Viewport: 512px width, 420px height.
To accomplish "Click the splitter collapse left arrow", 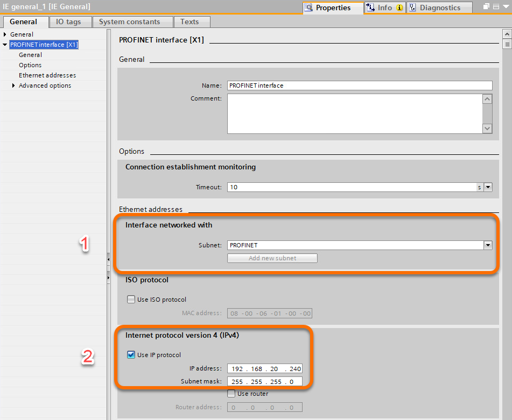I will 108,260.
